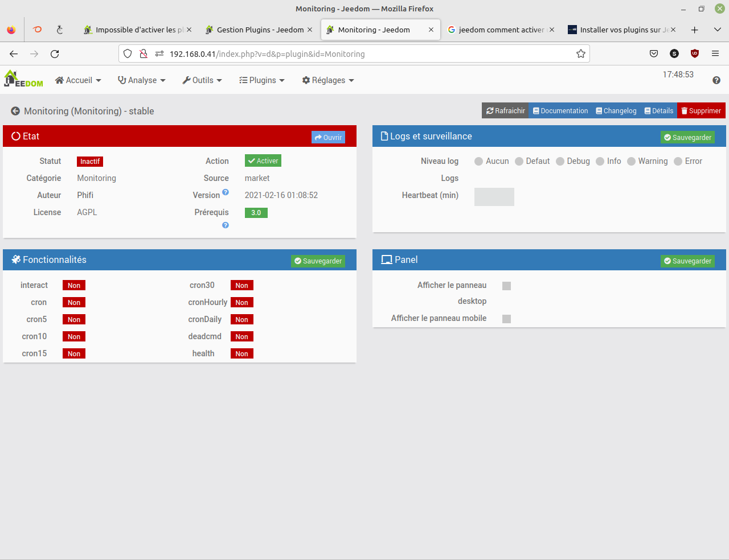Click the browser forward arrow
The image size is (729, 560).
[x=34, y=53]
